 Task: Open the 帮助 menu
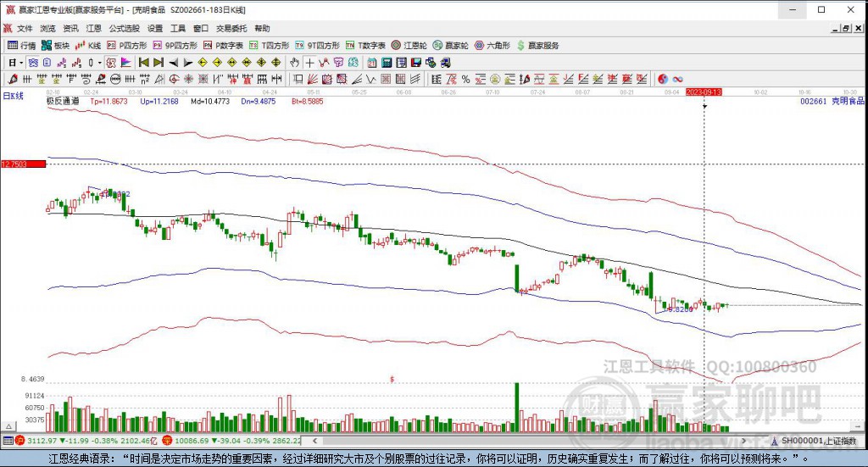tap(263, 28)
